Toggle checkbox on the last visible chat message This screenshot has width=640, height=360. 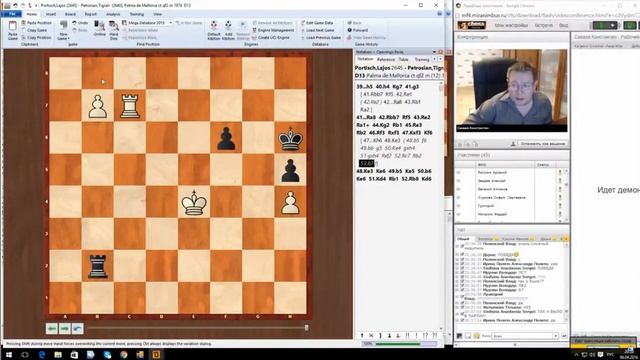pos(462,320)
